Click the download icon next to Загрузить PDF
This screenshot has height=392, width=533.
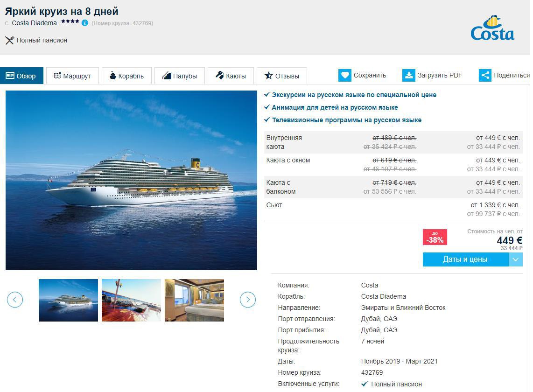point(408,75)
